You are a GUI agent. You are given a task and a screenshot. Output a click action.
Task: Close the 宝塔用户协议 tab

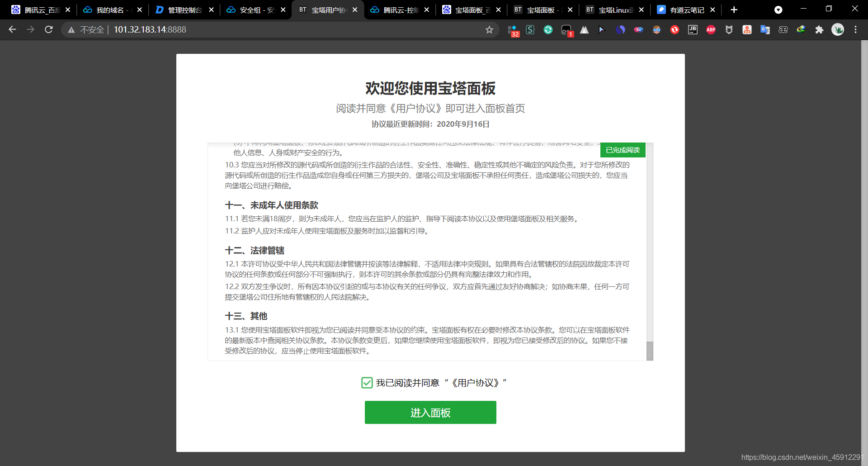(x=355, y=10)
